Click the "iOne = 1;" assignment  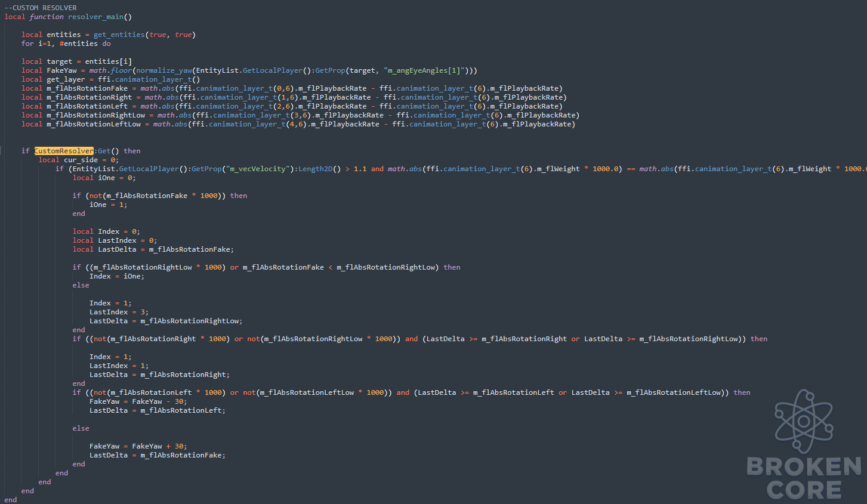(109, 205)
